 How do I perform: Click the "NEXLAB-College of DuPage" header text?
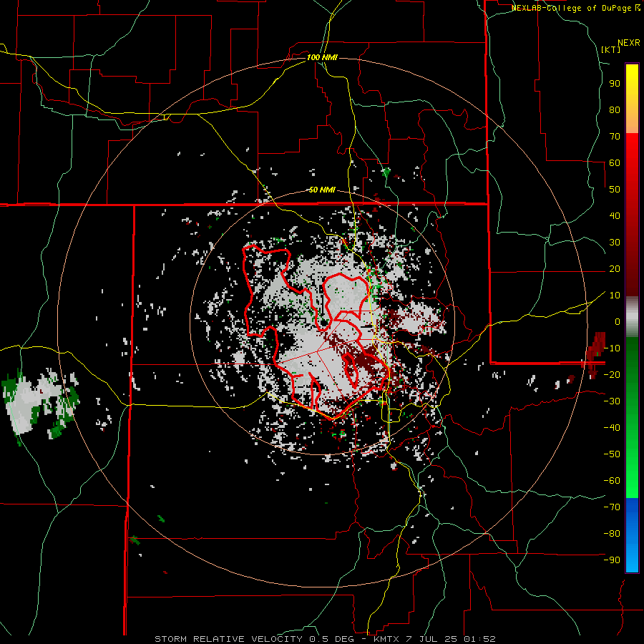(x=572, y=8)
